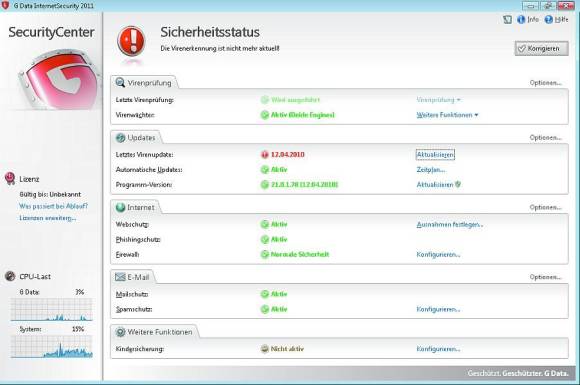580x385 pixels.
Task: Click Konfigurieren for Kindersicherung
Action: 438,349
